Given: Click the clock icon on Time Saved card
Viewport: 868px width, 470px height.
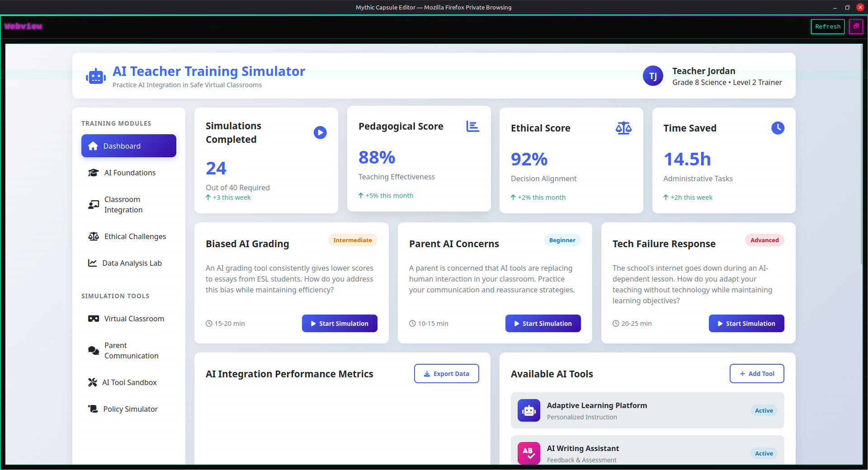Looking at the screenshot, I should (778, 128).
